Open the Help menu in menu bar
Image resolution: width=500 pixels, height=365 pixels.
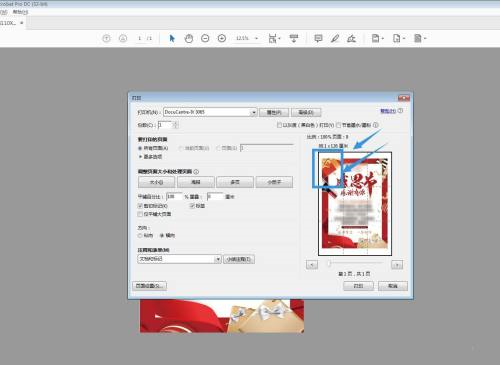tap(20, 12)
